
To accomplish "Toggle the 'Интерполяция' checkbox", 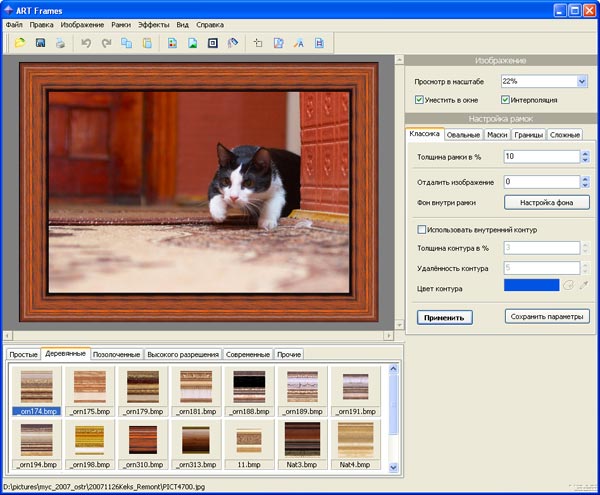I will 506,100.
